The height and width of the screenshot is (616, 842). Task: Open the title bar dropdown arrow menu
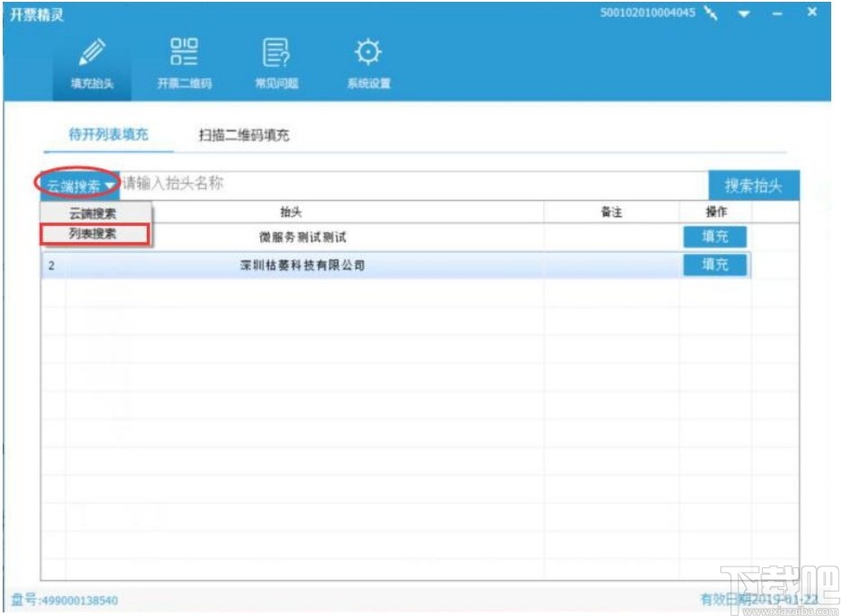pyautogui.click(x=744, y=14)
